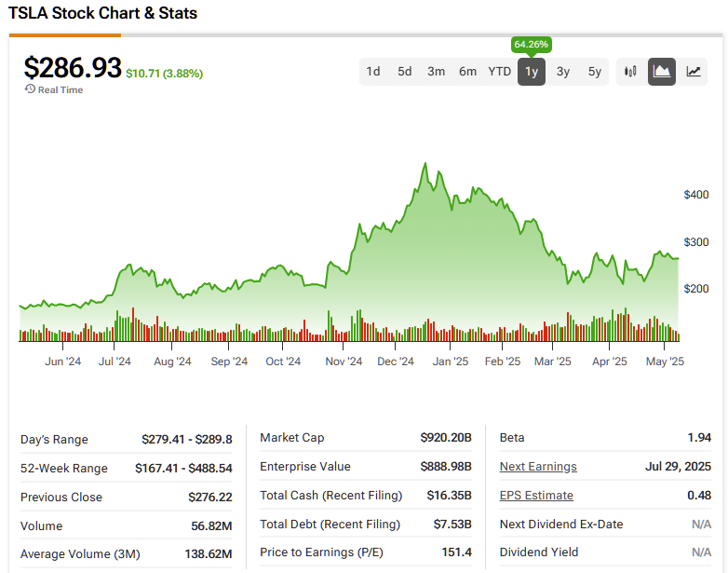The width and height of the screenshot is (728, 573).
Task: Select the 6m time range
Action: (x=467, y=72)
